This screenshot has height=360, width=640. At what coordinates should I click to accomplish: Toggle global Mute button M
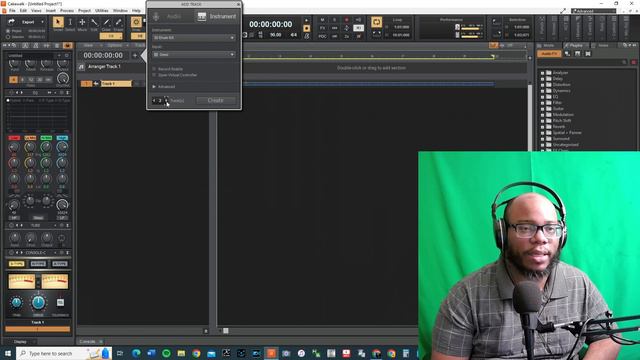[322, 20]
